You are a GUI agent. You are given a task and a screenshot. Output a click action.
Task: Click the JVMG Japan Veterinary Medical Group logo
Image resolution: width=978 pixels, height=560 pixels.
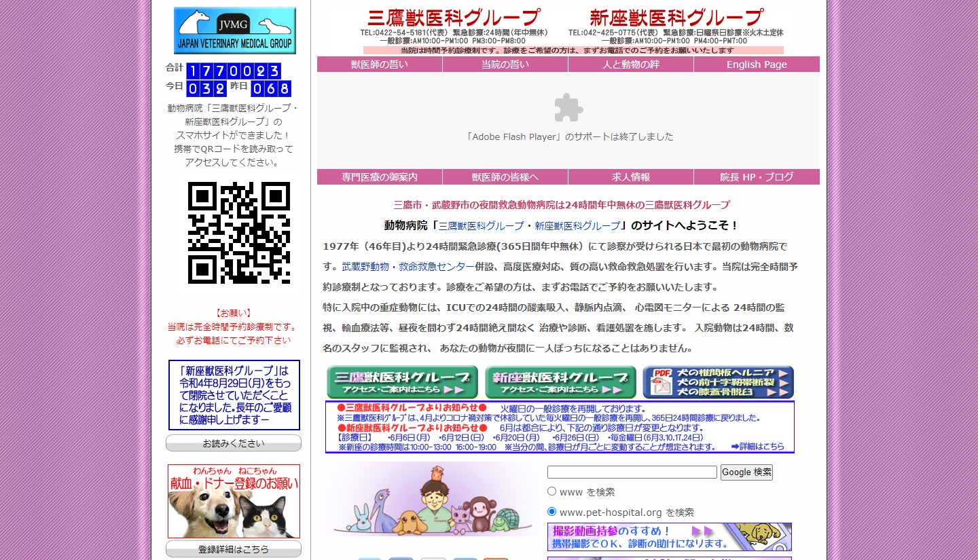click(x=234, y=31)
